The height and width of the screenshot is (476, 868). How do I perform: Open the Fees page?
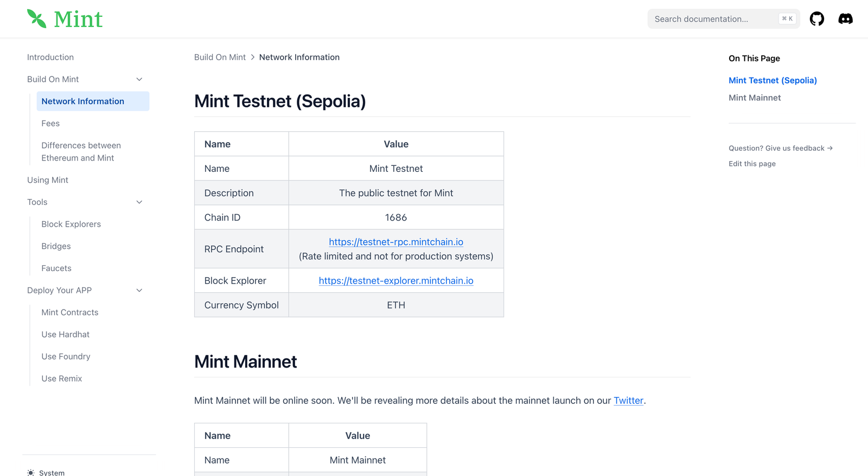click(50, 124)
